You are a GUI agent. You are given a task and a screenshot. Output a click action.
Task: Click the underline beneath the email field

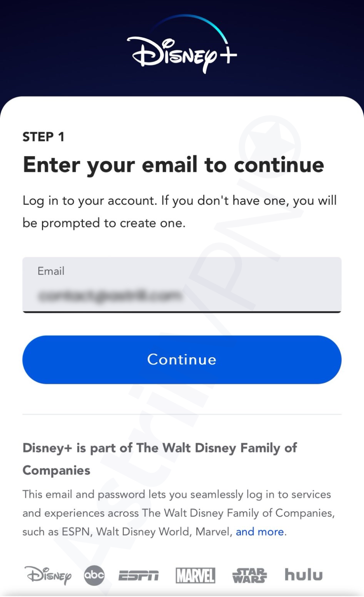click(x=181, y=311)
